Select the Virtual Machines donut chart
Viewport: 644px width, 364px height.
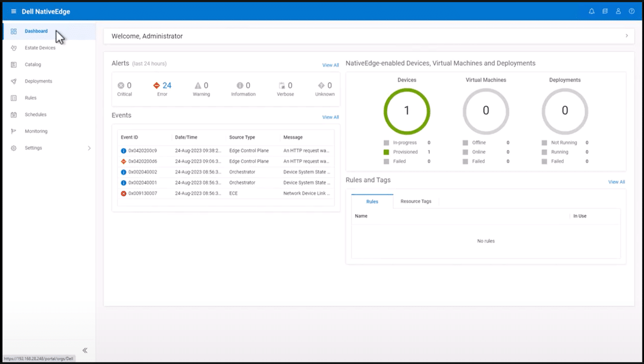[x=486, y=111]
